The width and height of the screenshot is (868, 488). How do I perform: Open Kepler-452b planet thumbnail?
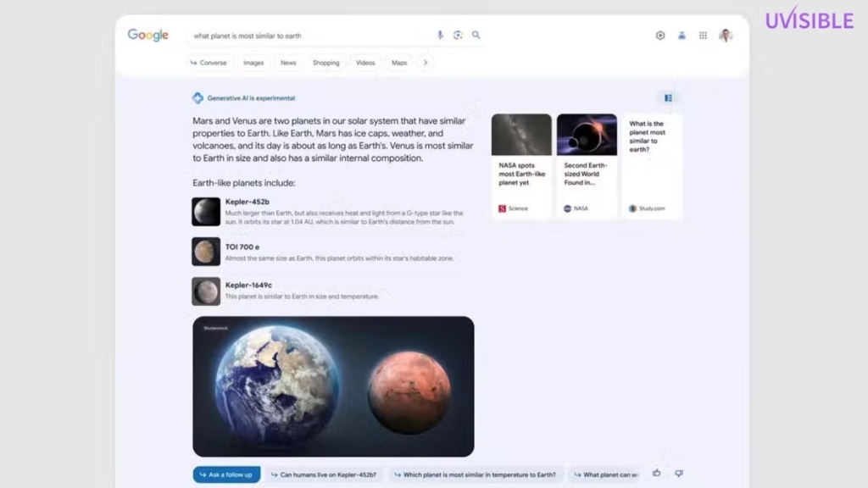206,212
